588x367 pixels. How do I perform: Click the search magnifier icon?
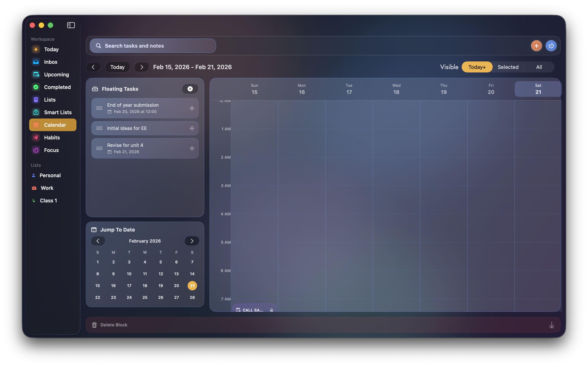(x=98, y=46)
